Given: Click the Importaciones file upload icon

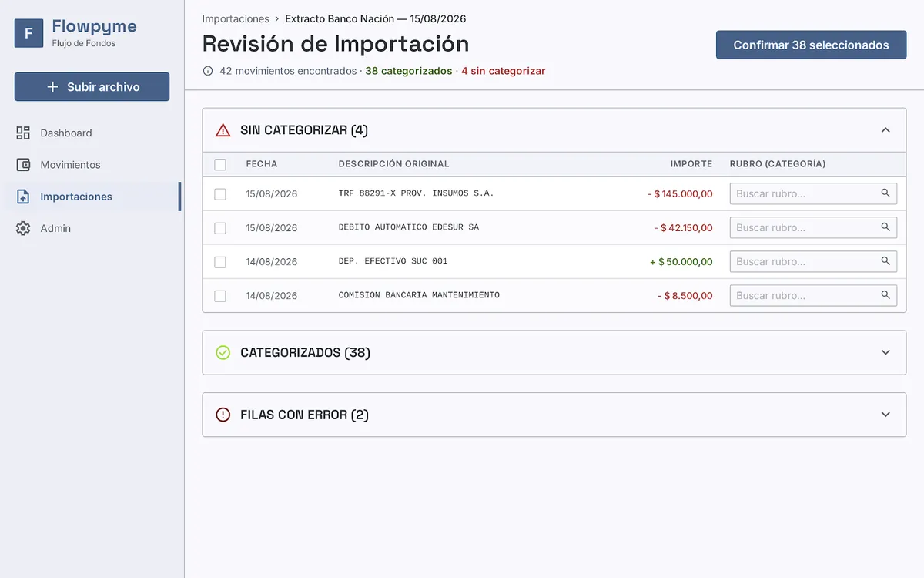Looking at the screenshot, I should coord(23,197).
